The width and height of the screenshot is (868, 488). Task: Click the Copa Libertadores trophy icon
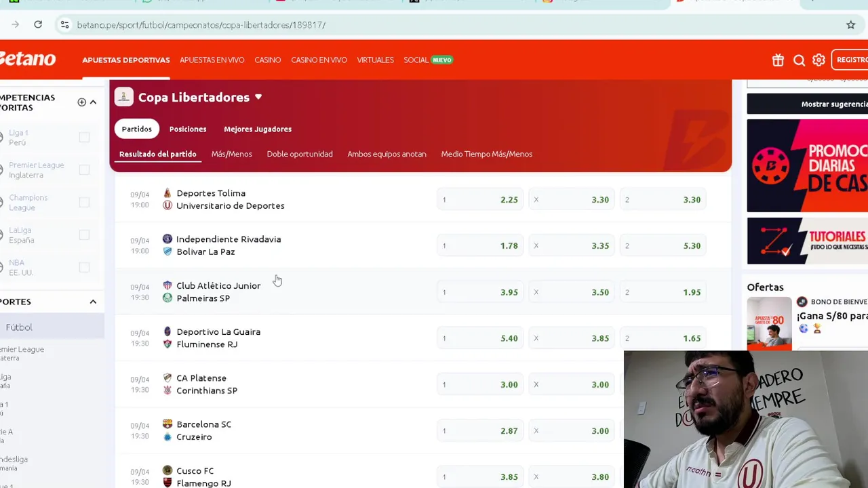[123, 97]
